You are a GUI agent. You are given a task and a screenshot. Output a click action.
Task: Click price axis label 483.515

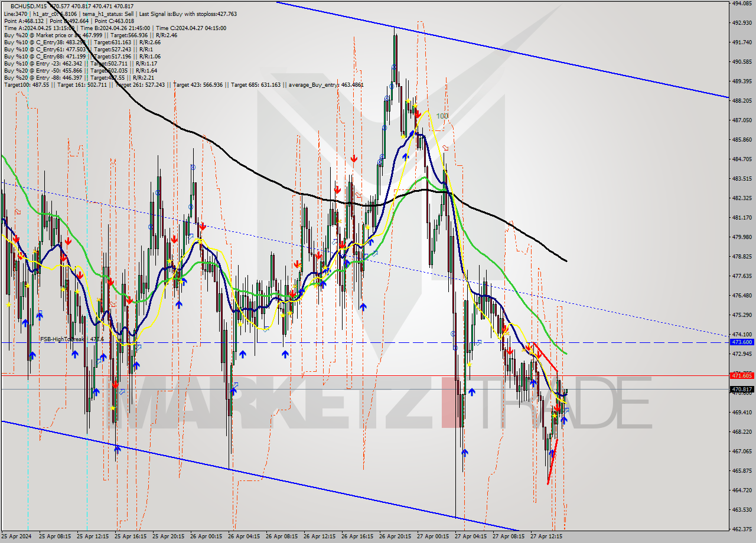pos(742,178)
